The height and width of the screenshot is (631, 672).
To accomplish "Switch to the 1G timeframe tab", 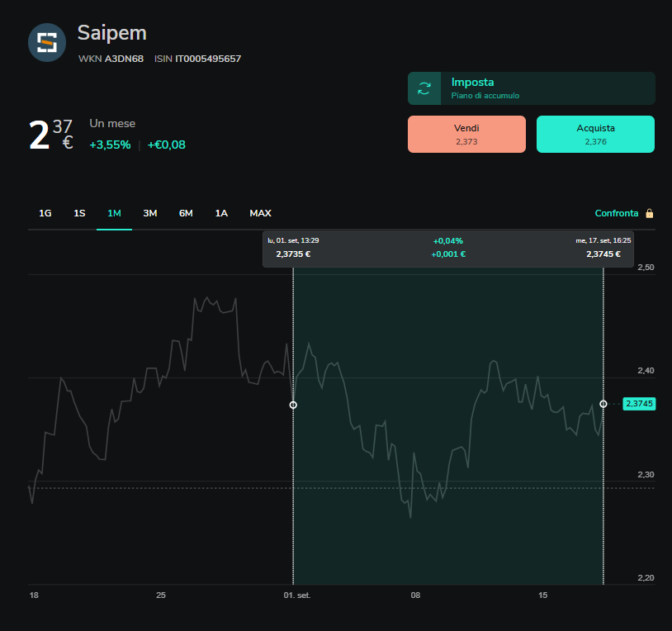I will point(45,213).
